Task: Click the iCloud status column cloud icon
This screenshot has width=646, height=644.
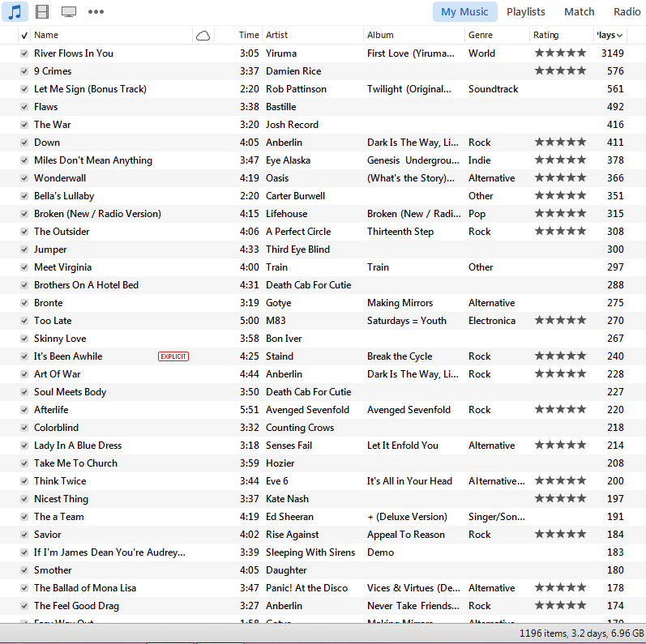Action: tap(203, 35)
